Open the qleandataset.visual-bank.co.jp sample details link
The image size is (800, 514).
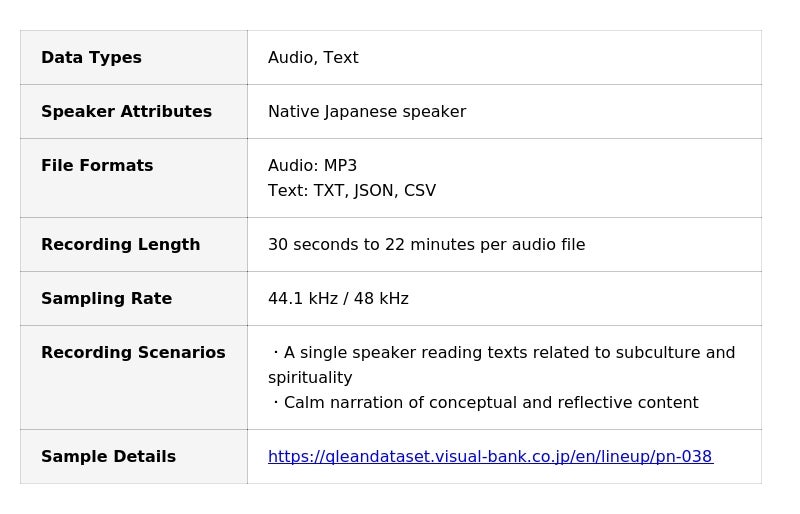[490, 457]
